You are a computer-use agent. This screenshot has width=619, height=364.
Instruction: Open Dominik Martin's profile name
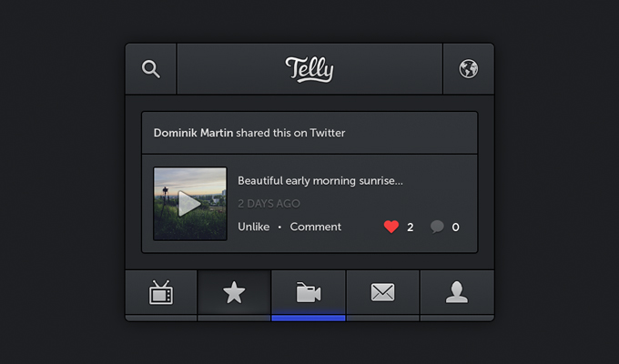pyautogui.click(x=193, y=133)
